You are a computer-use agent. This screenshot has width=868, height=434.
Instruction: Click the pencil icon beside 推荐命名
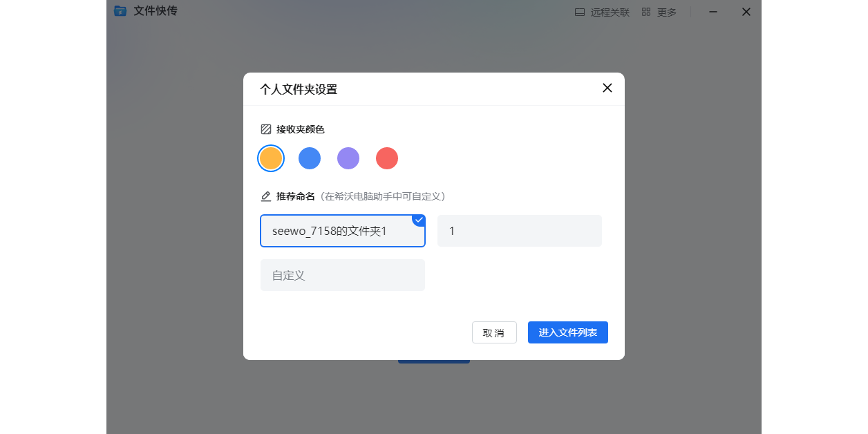coord(266,196)
